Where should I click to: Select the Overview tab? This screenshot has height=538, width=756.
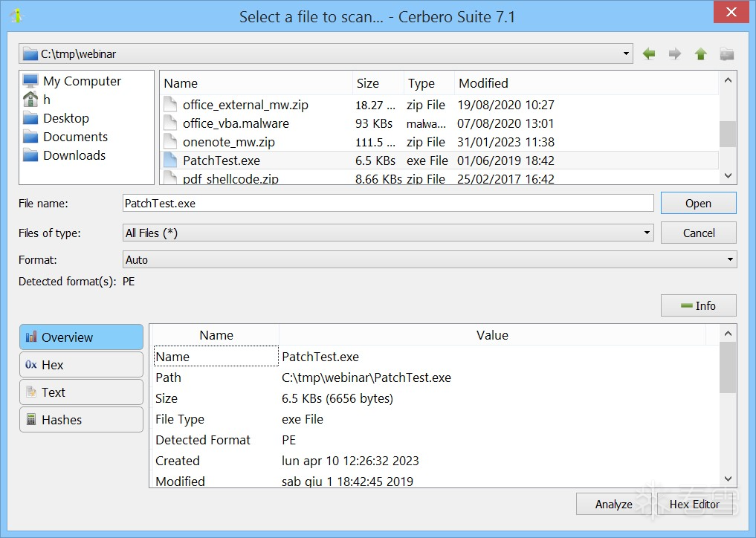pyautogui.click(x=82, y=337)
